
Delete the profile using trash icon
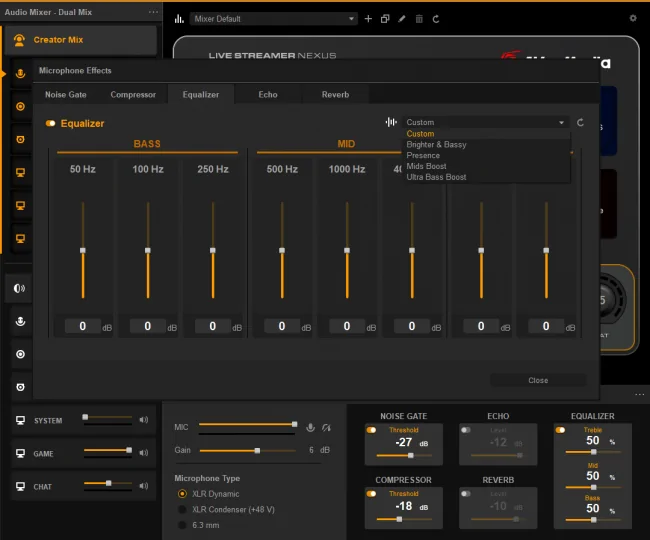[419, 19]
